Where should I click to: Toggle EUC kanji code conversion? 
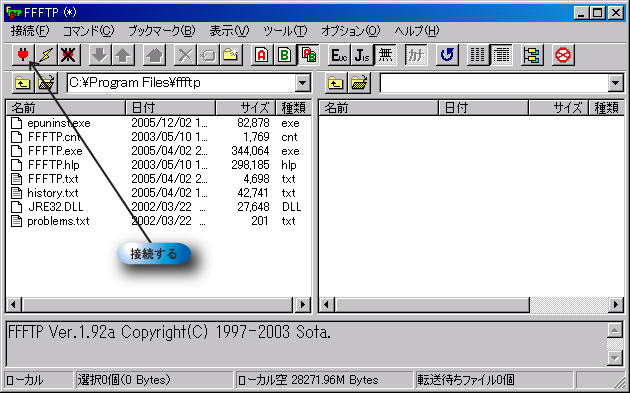339,55
